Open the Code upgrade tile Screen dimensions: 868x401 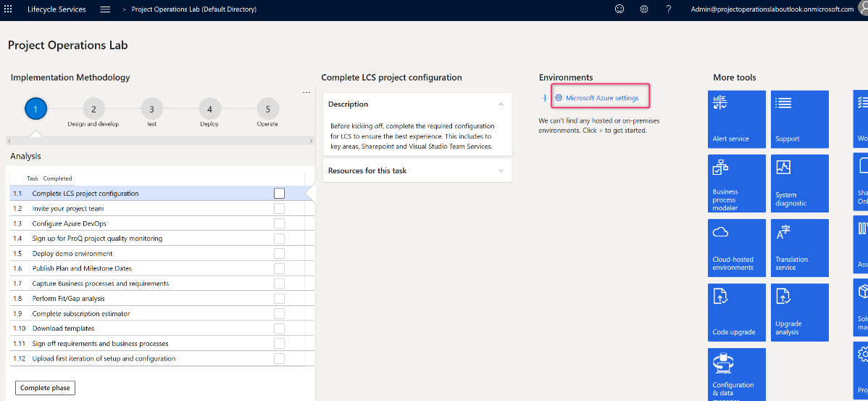[737, 313]
